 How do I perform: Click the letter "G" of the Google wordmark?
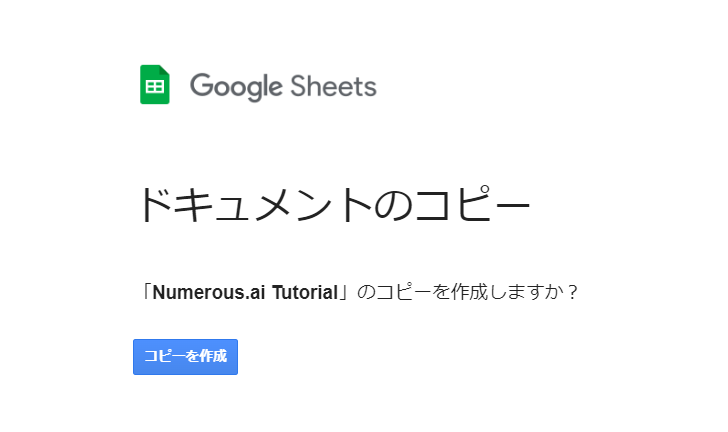point(202,86)
